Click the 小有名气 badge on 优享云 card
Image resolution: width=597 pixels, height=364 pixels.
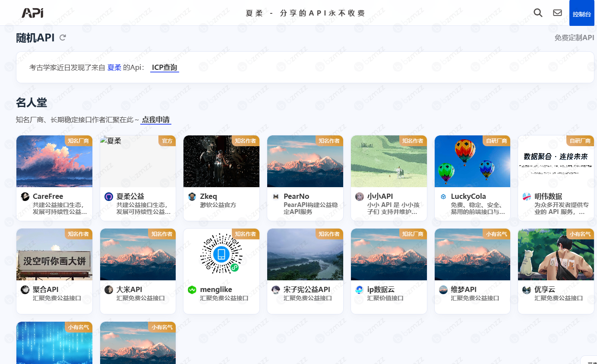580,234
